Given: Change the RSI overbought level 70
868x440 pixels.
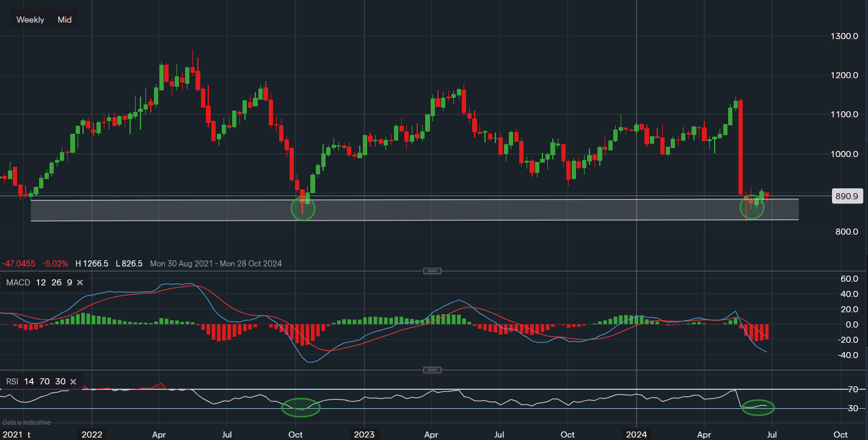Looking at the screenshot, I should point(43,381).
